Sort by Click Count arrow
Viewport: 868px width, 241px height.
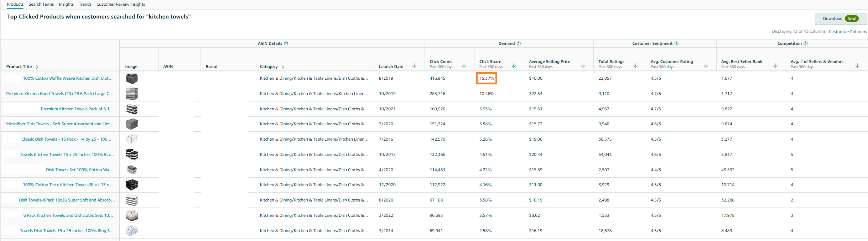click(464, 66)
